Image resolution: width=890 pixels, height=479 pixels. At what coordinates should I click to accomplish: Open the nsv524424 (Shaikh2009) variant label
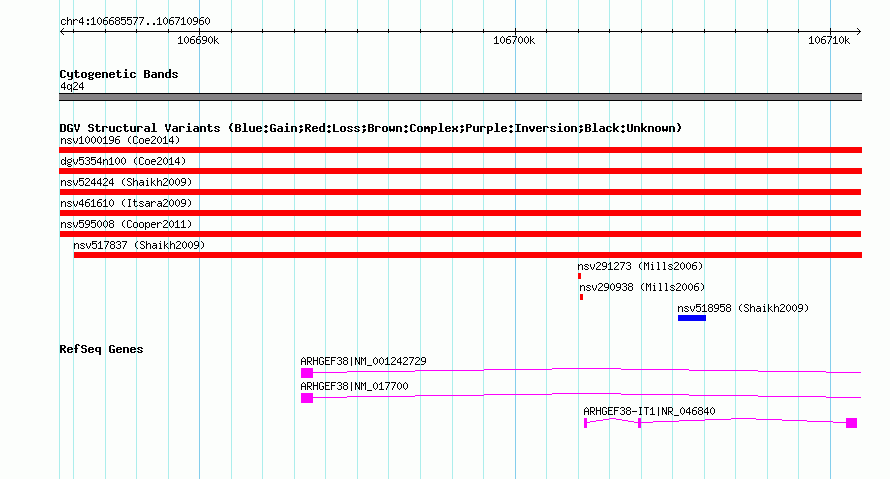[126, 182]
